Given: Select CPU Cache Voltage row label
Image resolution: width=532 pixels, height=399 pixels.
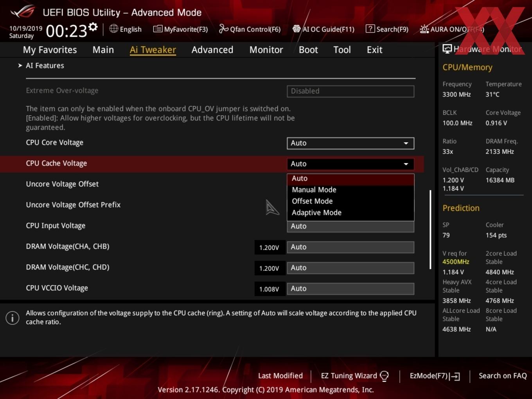Looking at the screenshot, I should pos(56,164).
